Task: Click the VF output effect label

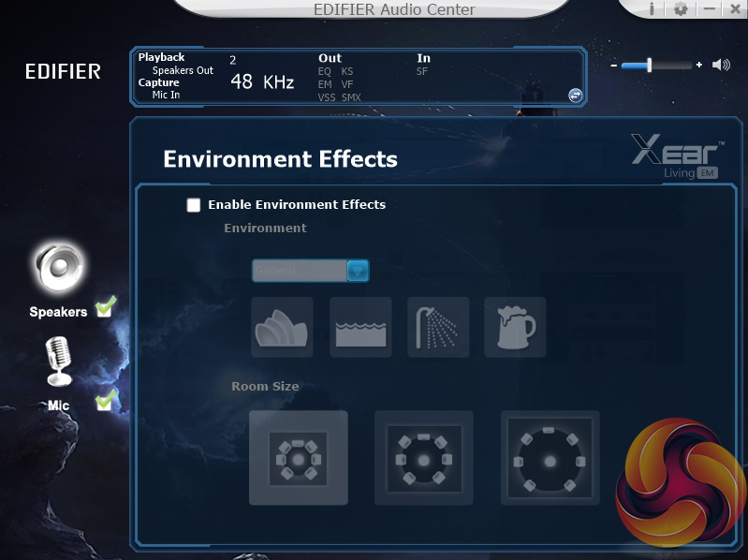Action: coord(347,84)
